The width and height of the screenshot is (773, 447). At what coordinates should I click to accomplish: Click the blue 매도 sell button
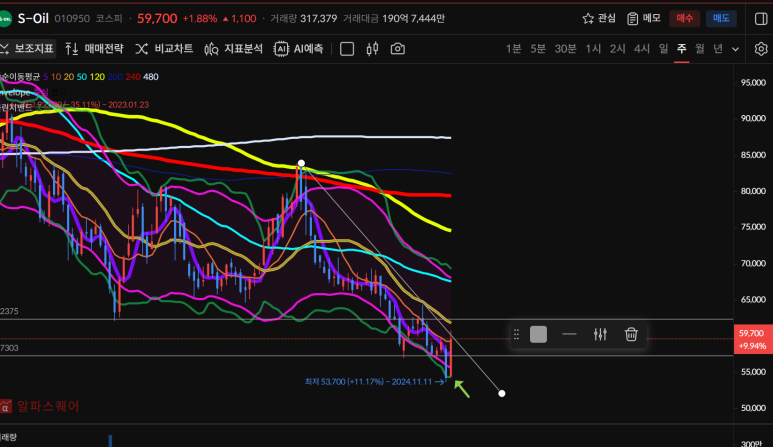[x=721, y=18]
